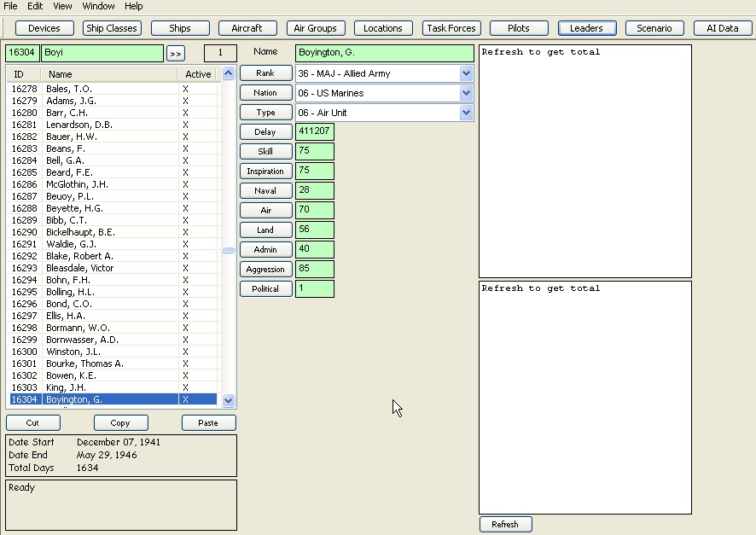Image resolution: width=756 pixels, height=535 pixels.
Task: View the Scenario section
Action: (654, 27)
